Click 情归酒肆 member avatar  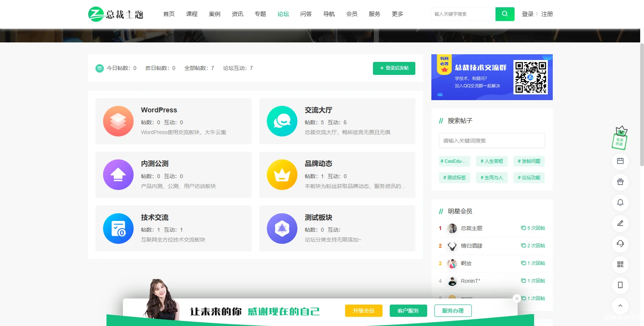point(452,246)
